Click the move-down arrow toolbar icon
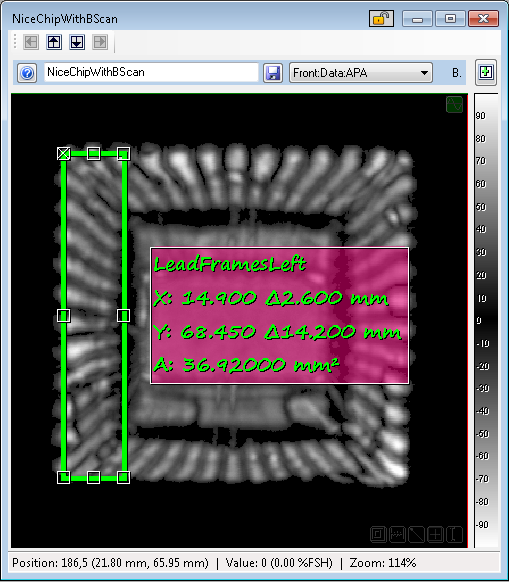This screenshot has width=509, height=582. (77, 42)
